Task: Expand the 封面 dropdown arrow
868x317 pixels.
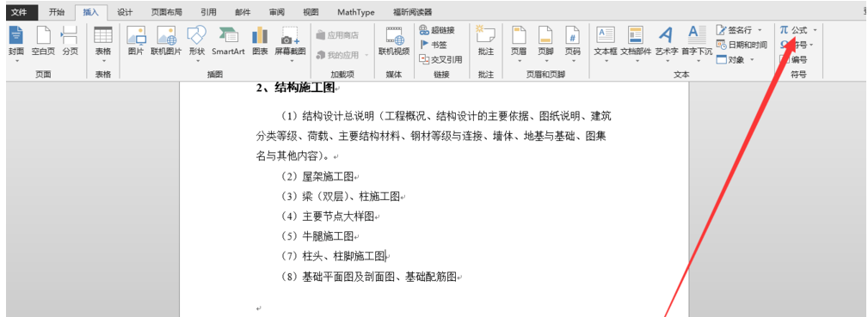Action: pos(16,61)
